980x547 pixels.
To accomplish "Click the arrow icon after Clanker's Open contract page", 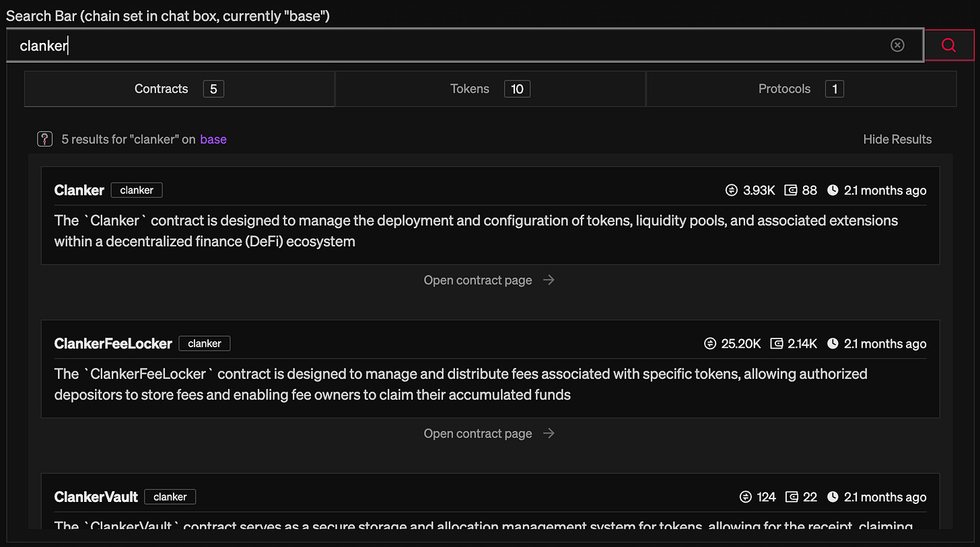I will tap(549, 280).
